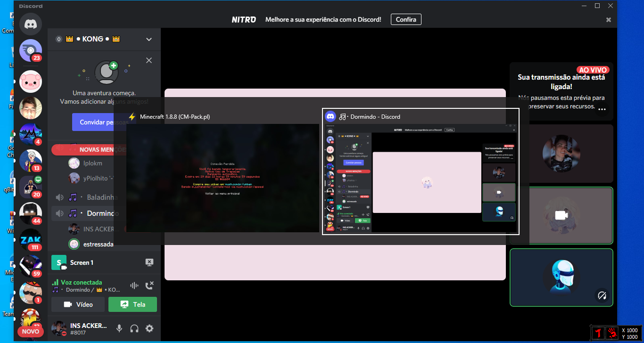
Task: Click the green Screen 1 stream icon
Action: pos(59,262)
